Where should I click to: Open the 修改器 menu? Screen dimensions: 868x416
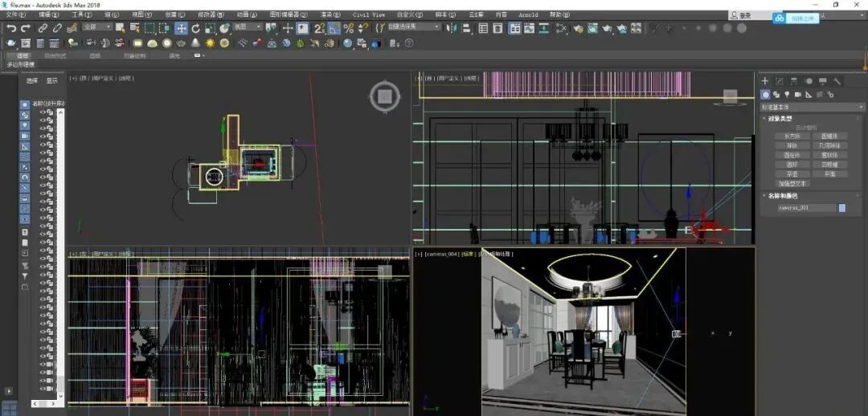point(209,15)
